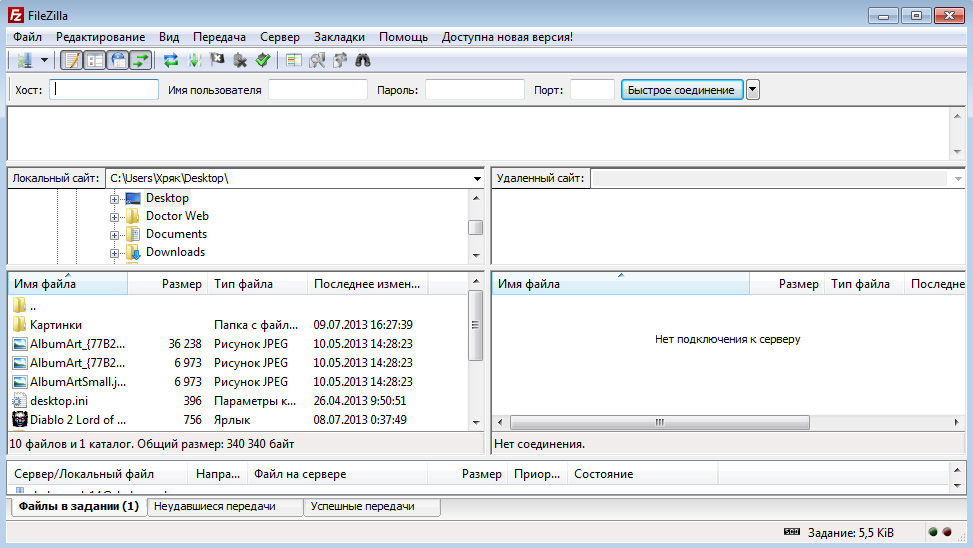Click the cancel current operation icon
The height and width of the screenshot is (548, 973).
[217, 61]
